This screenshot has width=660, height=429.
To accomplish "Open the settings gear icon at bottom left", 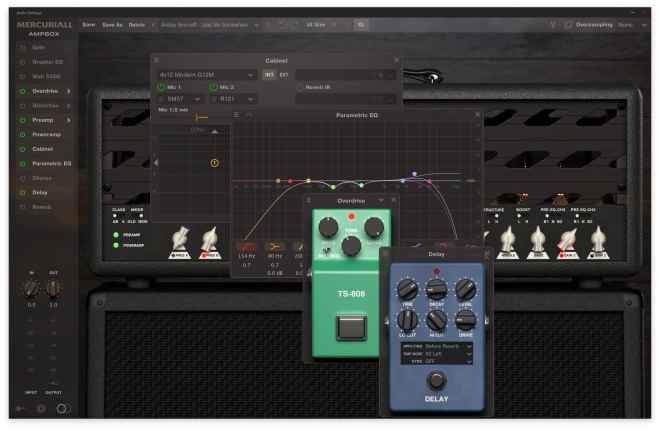I will pyautogui.click(x=41, y=408).
